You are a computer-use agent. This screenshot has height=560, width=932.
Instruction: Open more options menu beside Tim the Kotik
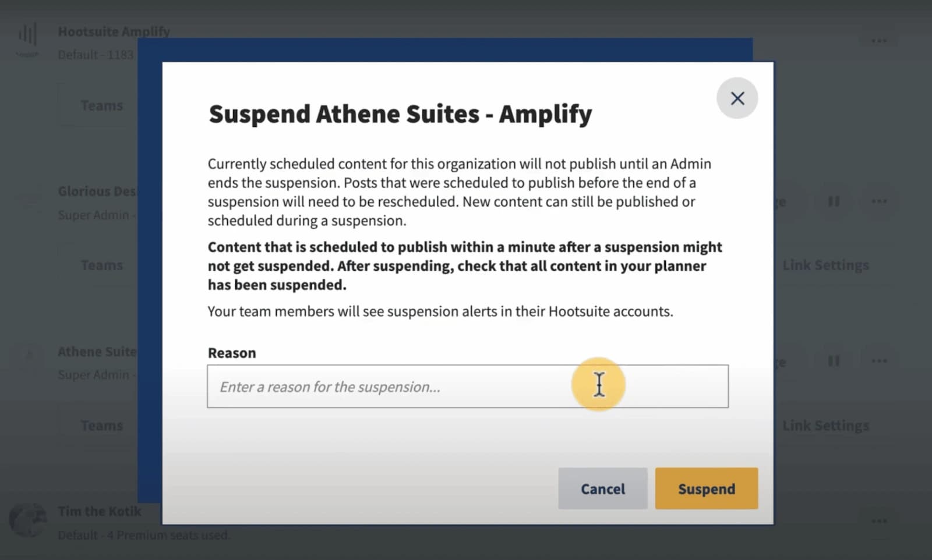click(x=879, y=521)
